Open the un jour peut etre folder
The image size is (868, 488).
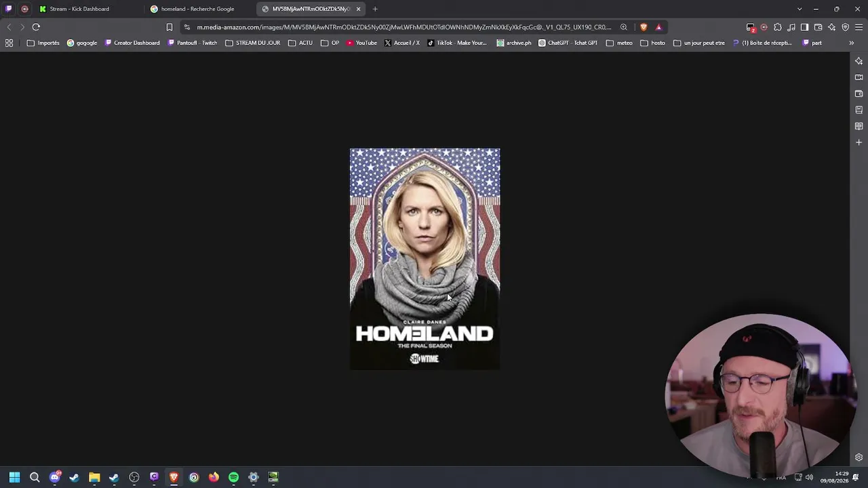point(699,43)
